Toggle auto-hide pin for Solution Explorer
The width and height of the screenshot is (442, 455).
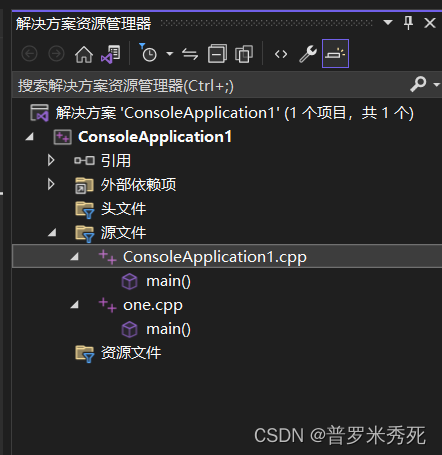pyautogui.click(x=408, y=23)
